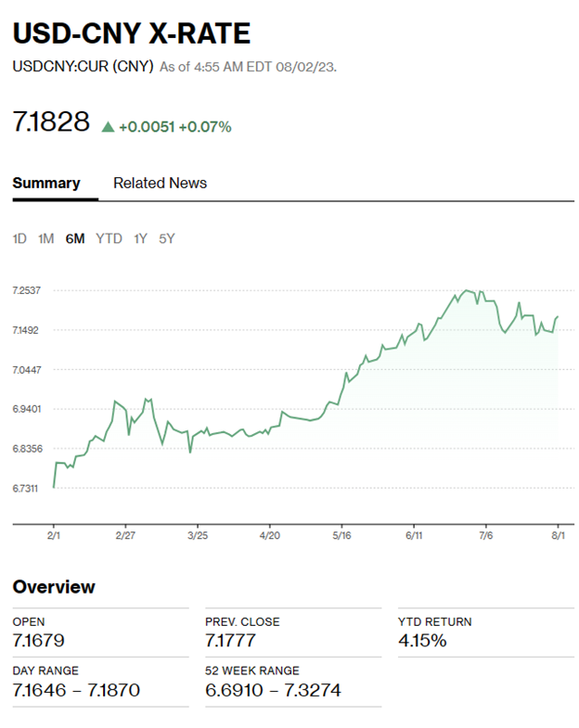
Task: Click the green up-triangle price change icon
Action: point(108,126)
